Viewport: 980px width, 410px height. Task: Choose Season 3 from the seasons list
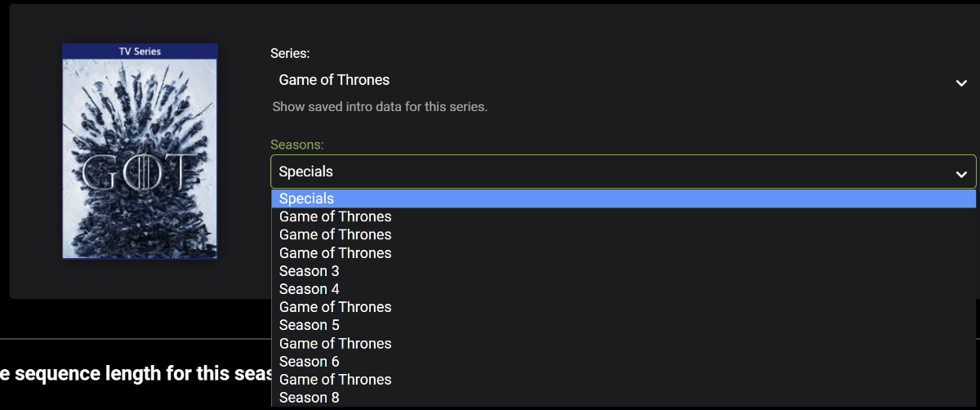tap(309, 271)
